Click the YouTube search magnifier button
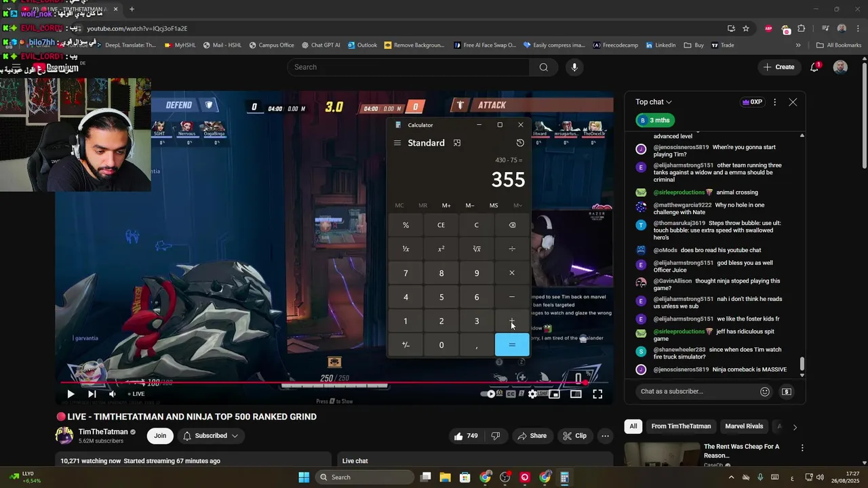The image size is (868, 488). [543, 67]
